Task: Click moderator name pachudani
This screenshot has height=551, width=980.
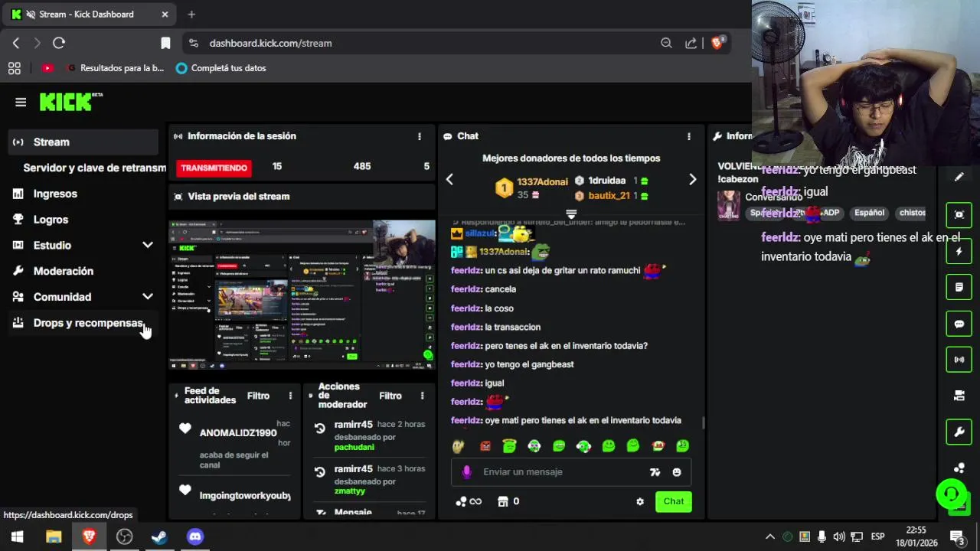Action: [354, 447]
